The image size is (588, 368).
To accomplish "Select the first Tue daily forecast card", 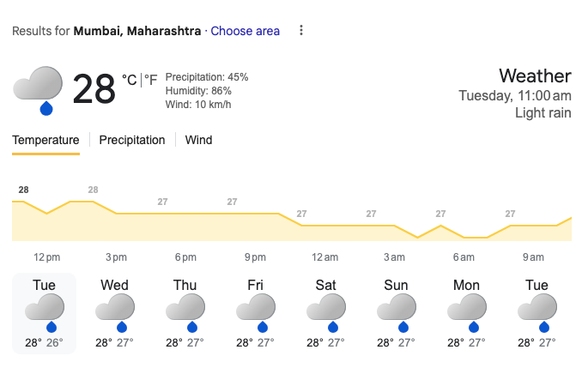I will click(x=45, y=313).
